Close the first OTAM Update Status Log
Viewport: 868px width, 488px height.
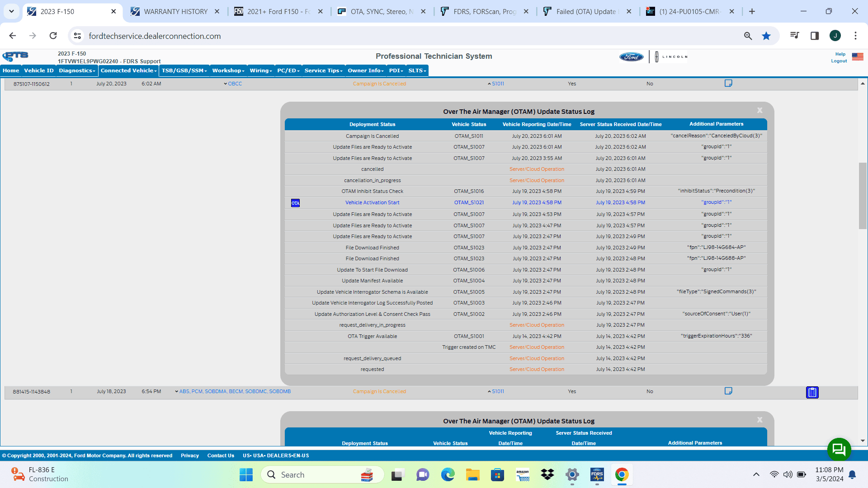click(x=759, y=111)
